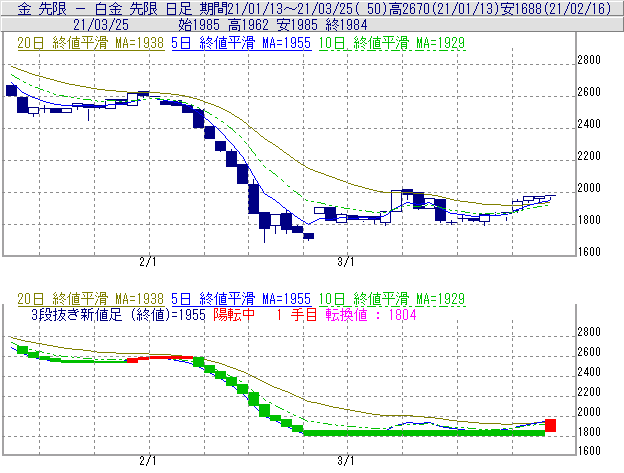Click the 3段抜き新値足 (終値)=1955 label
This screenshot has height=473, width=624.
119,315
